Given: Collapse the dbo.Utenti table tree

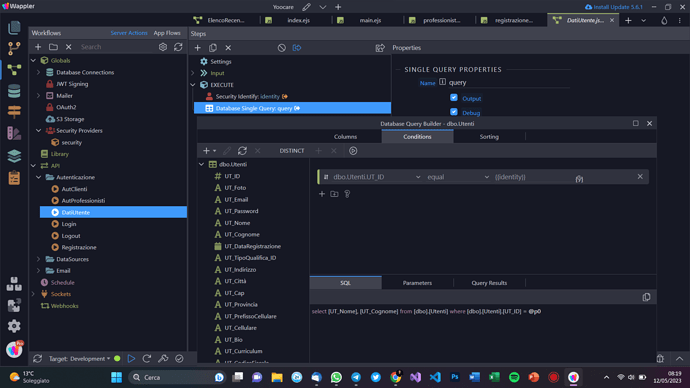Looking at the screenshot, I should point(202,164).
